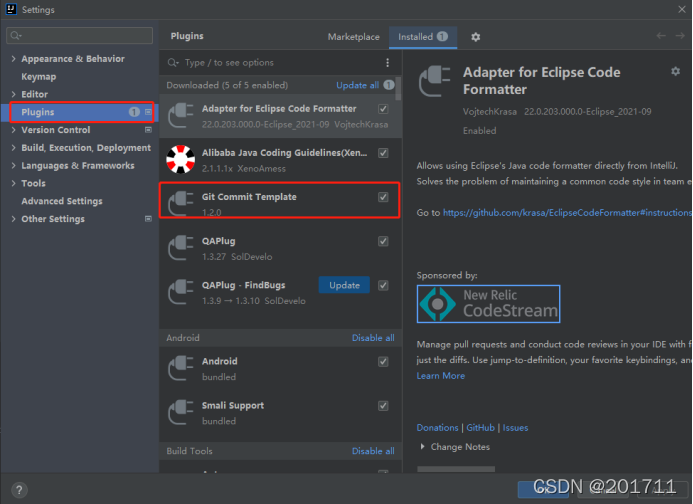Click the Smali Support plugin icon

tap(180, 412)
